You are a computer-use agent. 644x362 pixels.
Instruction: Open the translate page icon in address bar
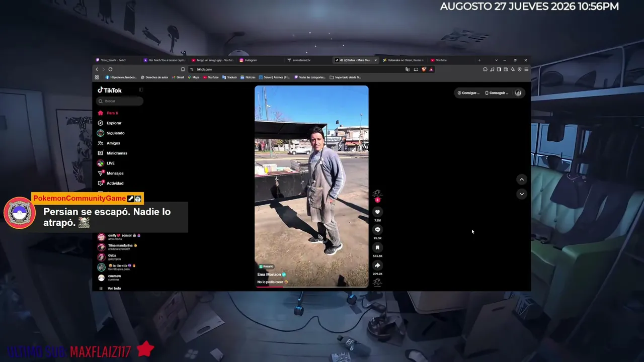[x=408, y=69]
